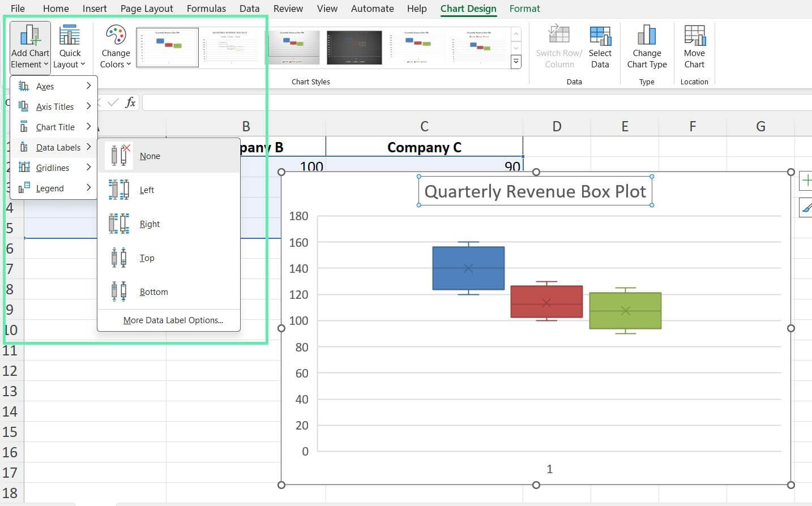Select the Quarterly Revenue Box Plot title
Viewport: 812px width, 506px height.
pos(535,191)
